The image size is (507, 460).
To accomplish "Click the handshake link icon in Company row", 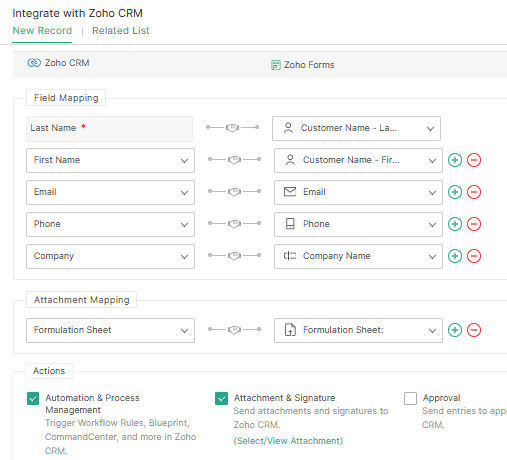I will (x=234, y=256).
